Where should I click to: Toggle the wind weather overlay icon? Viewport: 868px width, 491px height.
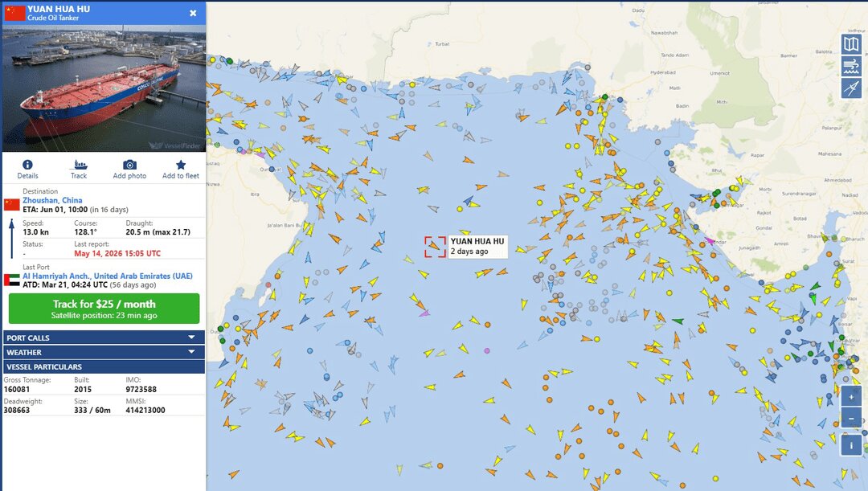pyautogui.click(x=851, y=66)
